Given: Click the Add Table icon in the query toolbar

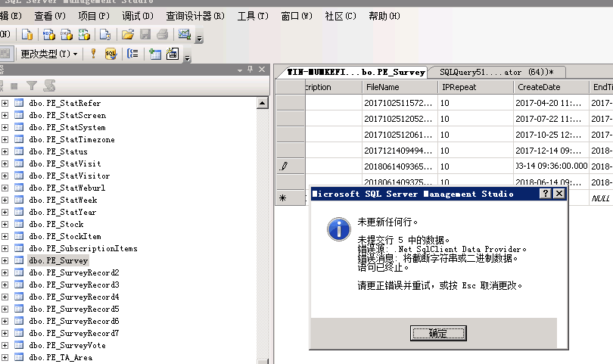Looking at the screenshot, I should [x=154, y=54].
